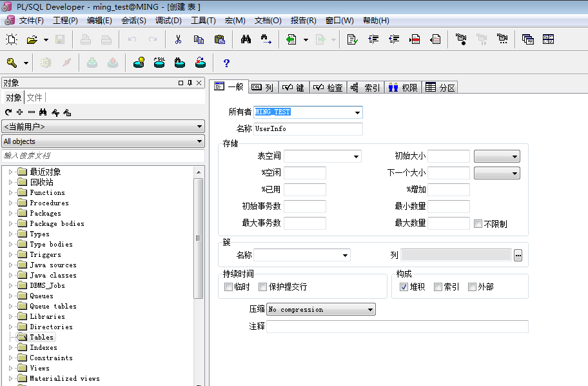Viewport: 588px width, 386px height.
Task: Click the Copy icon in toolbar
Action: click(x=199, y=39)
